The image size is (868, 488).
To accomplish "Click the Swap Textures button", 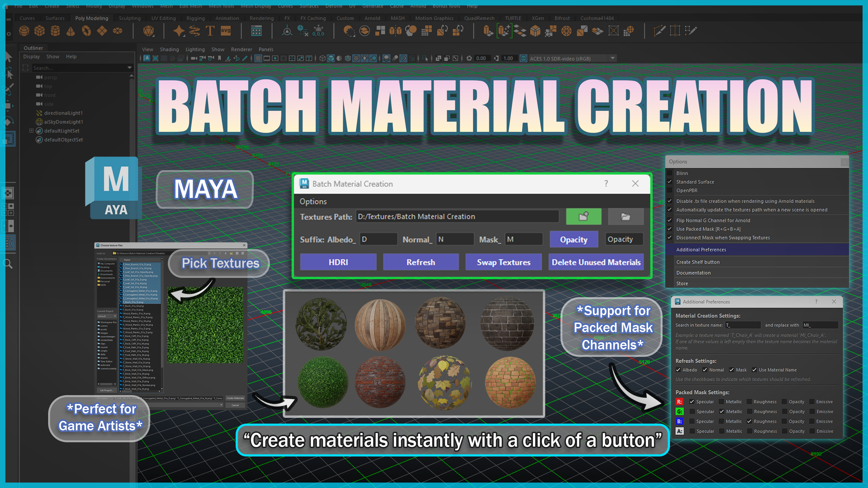I will 504,262.
